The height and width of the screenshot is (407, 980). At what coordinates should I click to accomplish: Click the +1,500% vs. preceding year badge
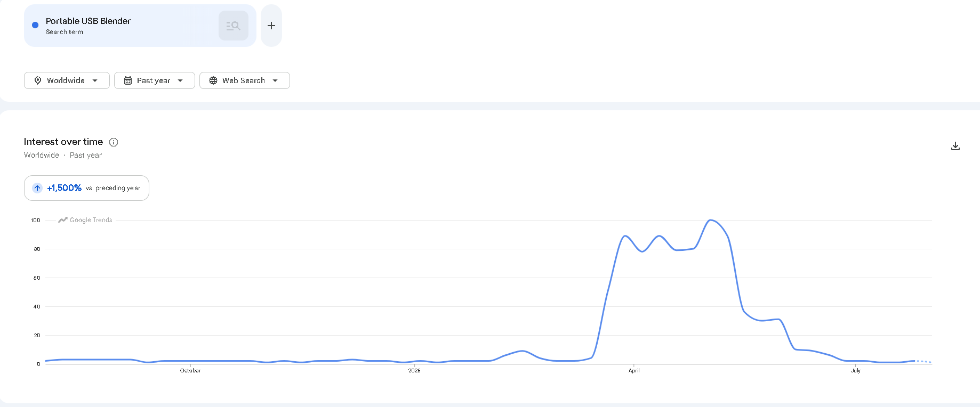(x=86, y=188)
